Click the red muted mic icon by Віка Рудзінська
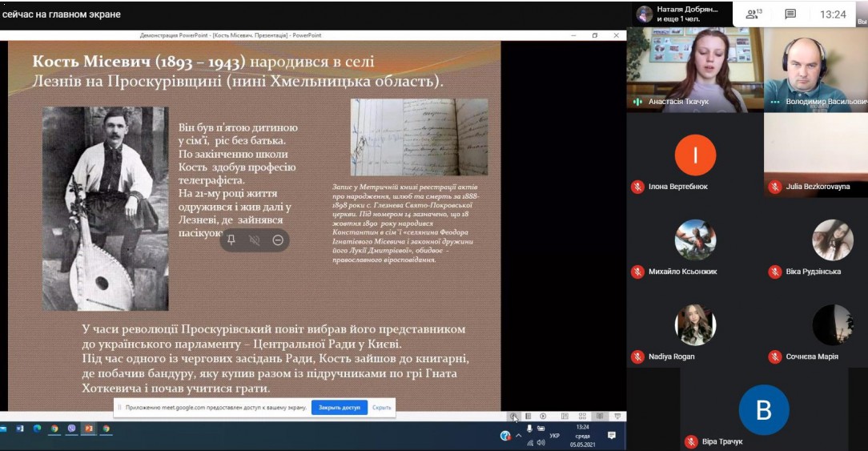The height and width of the screenshot is (451, 868). coord(775,272)
